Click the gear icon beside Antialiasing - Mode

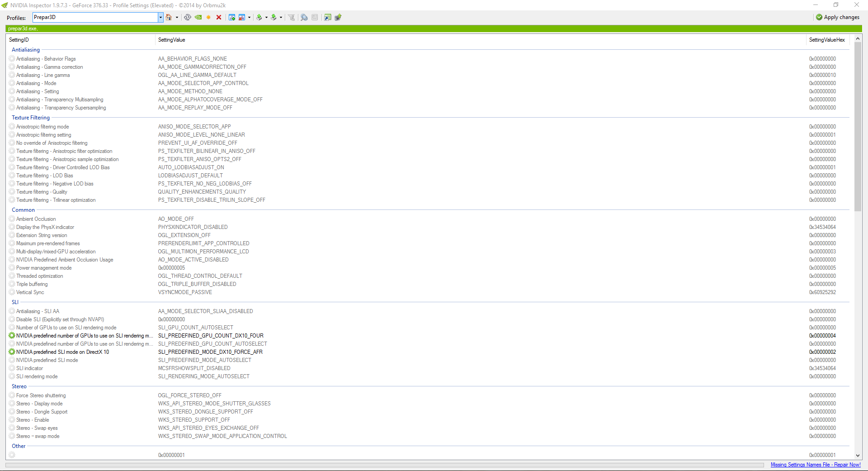point(12,83)
